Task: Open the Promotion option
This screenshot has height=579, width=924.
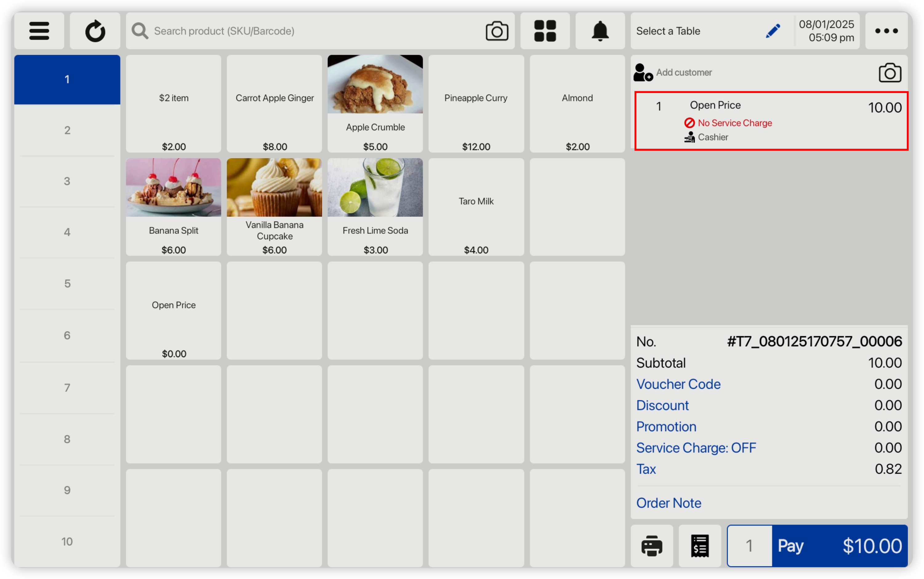Action: [666, 427]
